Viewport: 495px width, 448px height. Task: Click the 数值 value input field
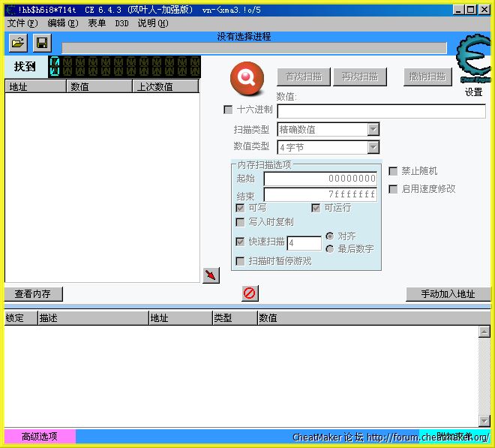[x=381, y=111]
